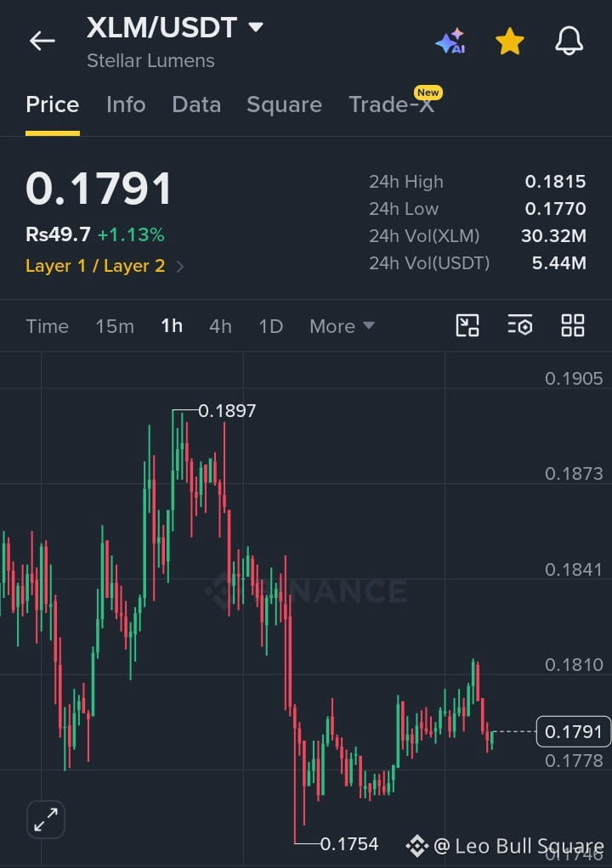Expand the XLM/USDT pair dropdown arrow
Image resolution: width=612 pixels, height=868 pixels.
coord(256,27)
